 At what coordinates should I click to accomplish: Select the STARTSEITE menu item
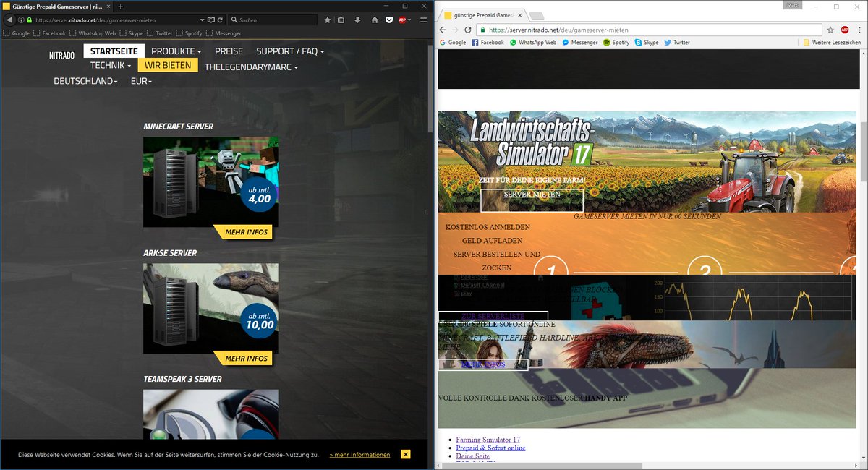click(114, 51)
